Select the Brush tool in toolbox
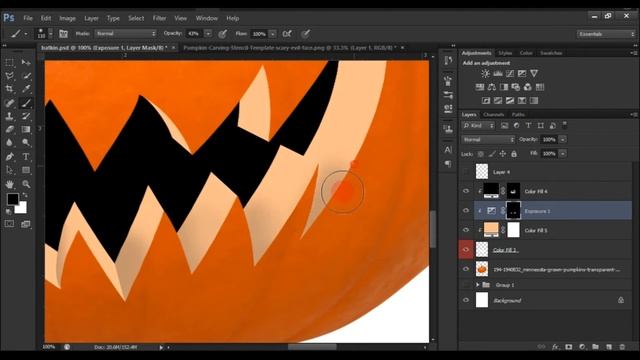Image resolution: width=640 pixels, height=360 pixels. (x=26, y=103)
